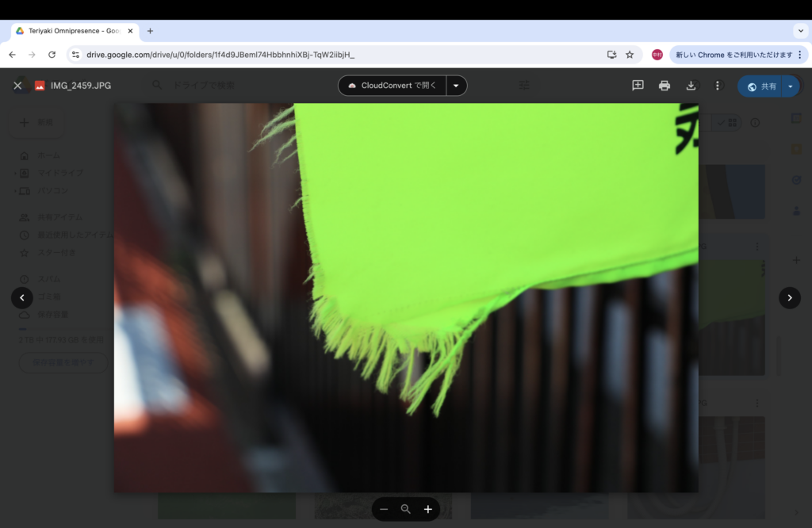Open the tab search dropdown
812x528 pixels.
[x=801, y=31]
